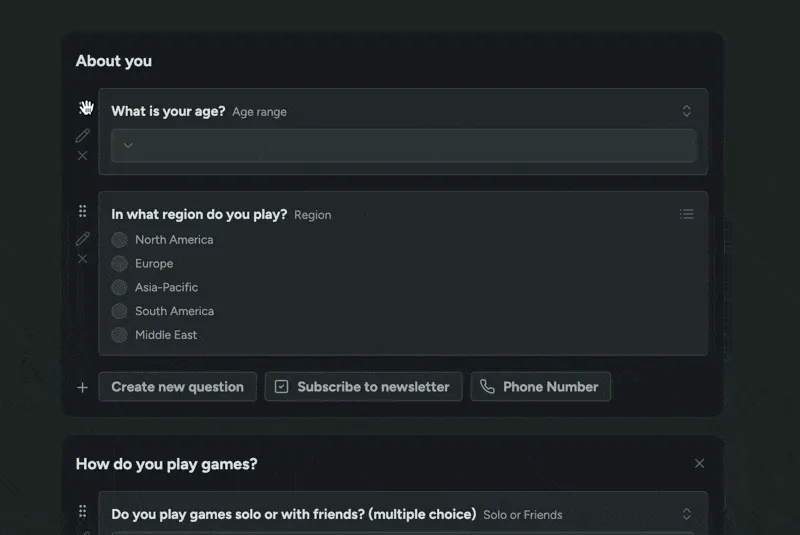
Task: Grab the solo or friends question drag handle
Action: (83, 512)
